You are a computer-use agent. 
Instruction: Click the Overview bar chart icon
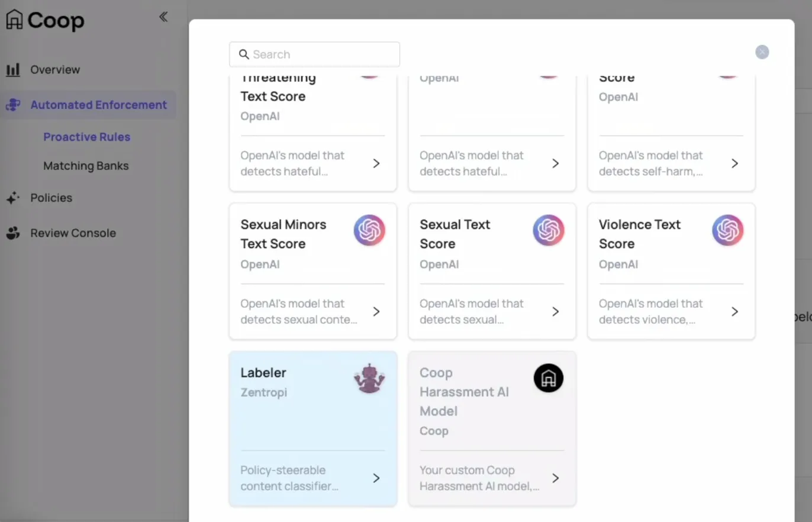point(13,70)
